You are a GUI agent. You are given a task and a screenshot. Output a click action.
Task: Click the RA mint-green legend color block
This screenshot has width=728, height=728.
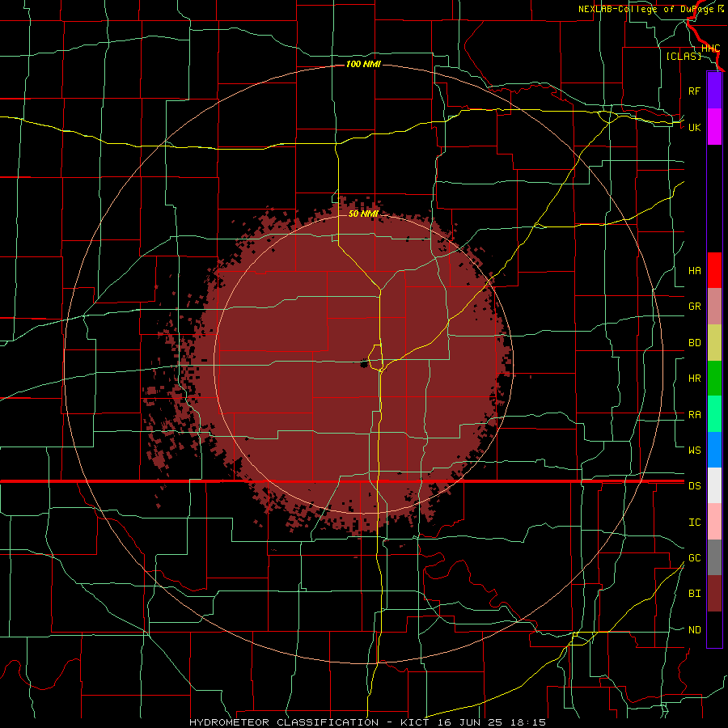[x=714, y=414]
